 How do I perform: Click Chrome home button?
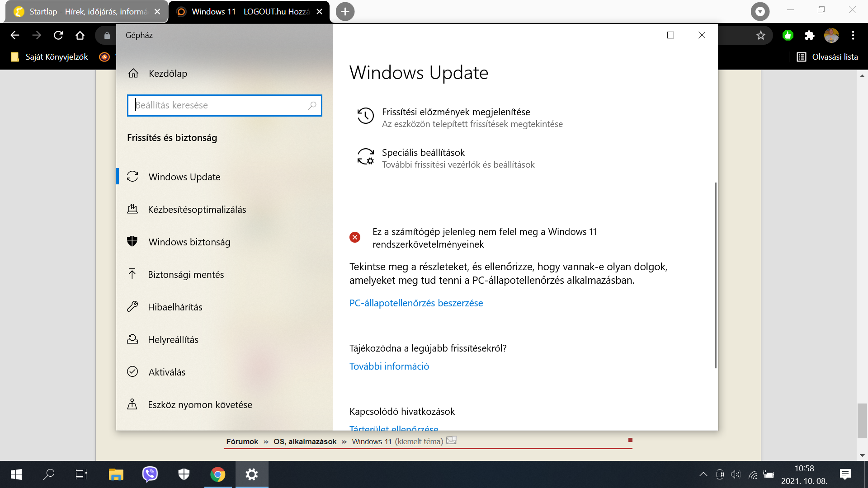[80, 35]
